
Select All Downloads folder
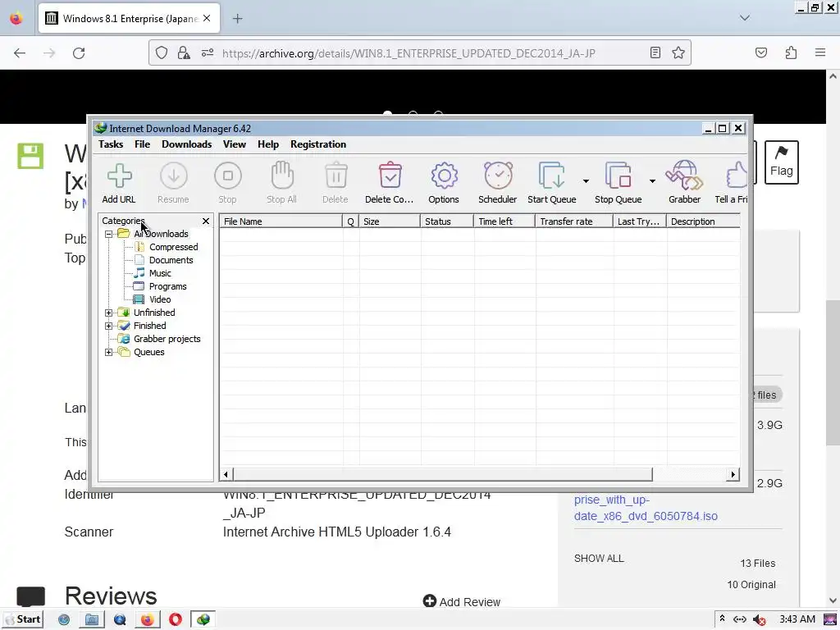161,234
